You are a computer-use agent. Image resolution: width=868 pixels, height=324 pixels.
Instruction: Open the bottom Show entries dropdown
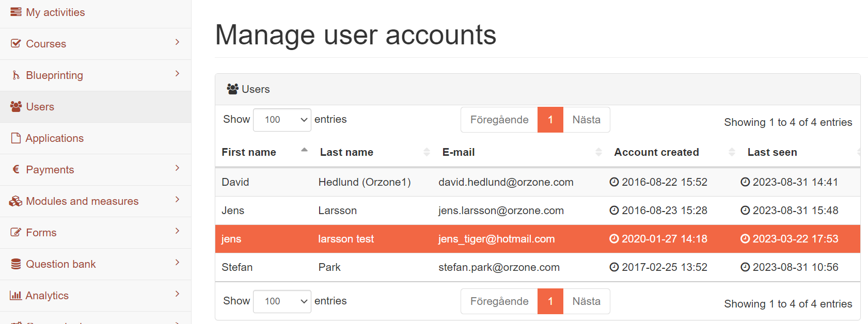tap(282, 301)
